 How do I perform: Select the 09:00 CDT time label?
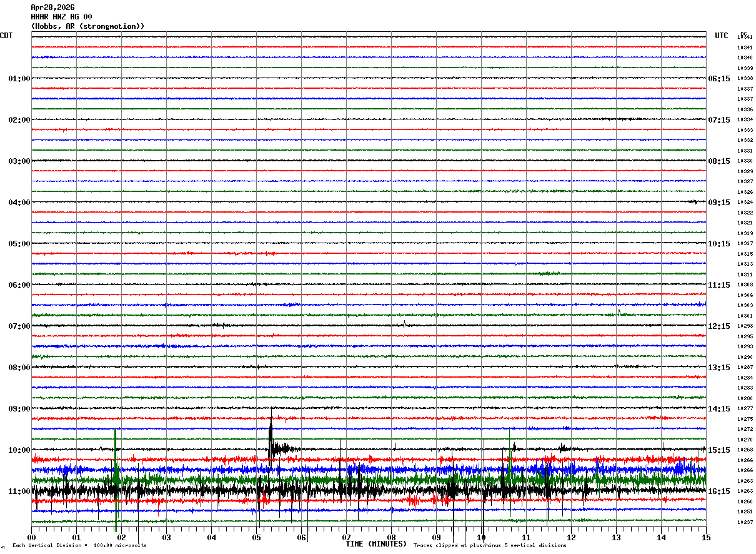[x=19, y=409]
